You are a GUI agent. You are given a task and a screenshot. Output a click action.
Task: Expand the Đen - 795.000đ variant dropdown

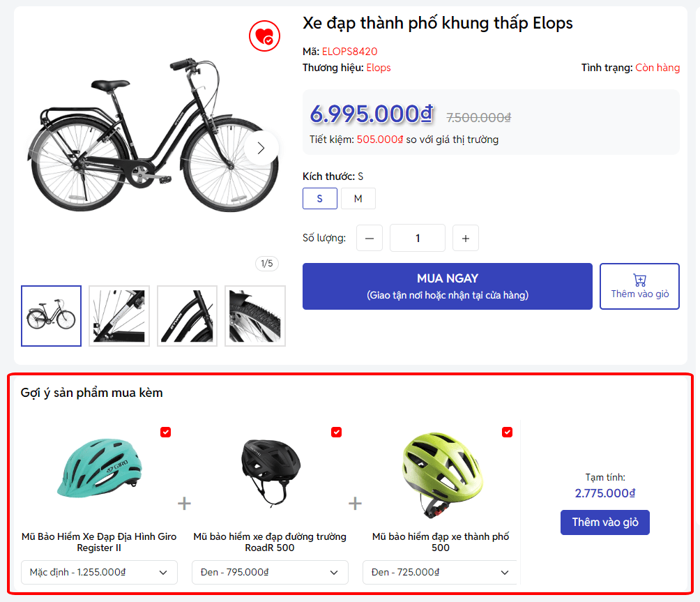click(x=270, y=573)
